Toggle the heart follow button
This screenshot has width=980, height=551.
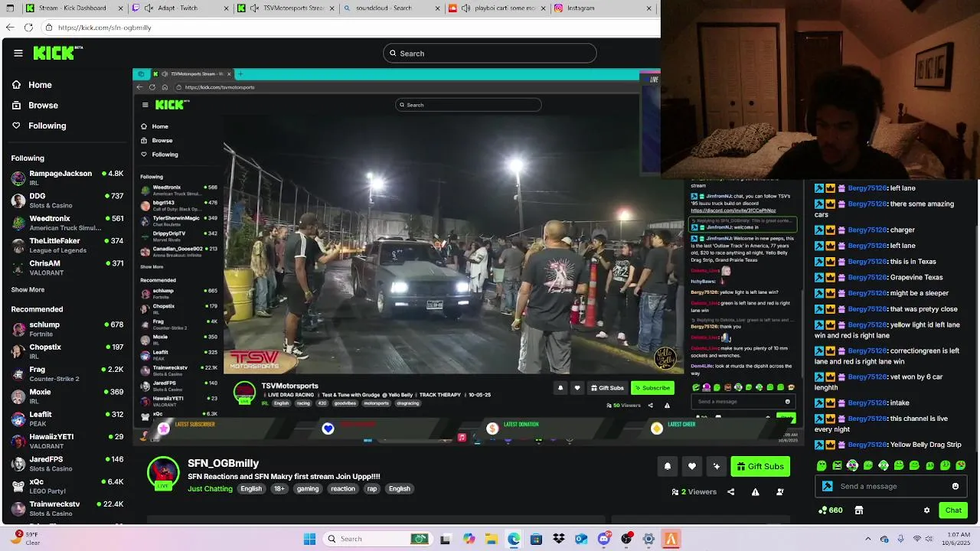[691, 466]
